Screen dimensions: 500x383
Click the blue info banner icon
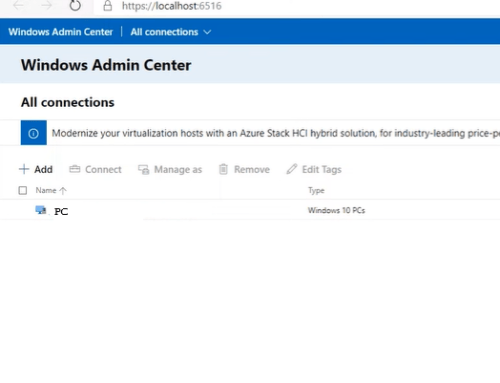point(33,133)
